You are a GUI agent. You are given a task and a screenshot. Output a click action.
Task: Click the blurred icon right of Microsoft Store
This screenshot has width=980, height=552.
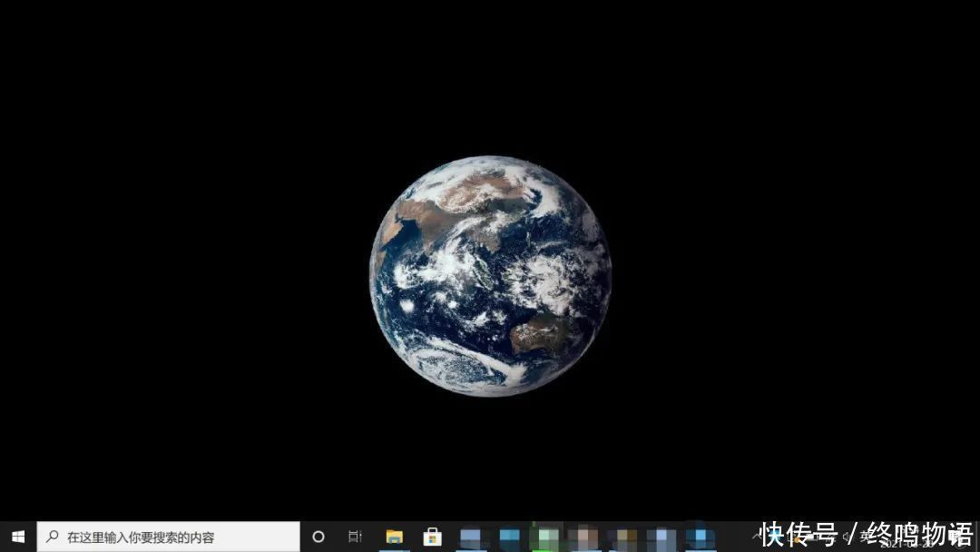(470, 537)
